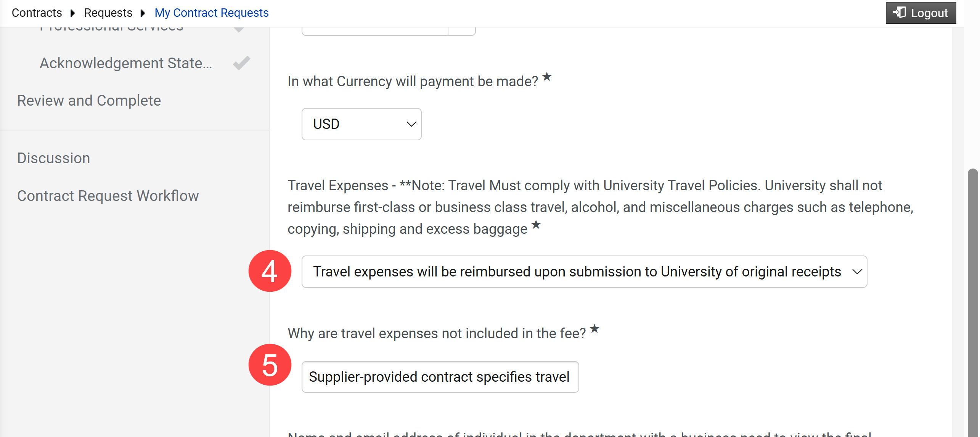Click the red step 5 marker
This screenshot has width=980, height=437.
(x=270, y=365)
